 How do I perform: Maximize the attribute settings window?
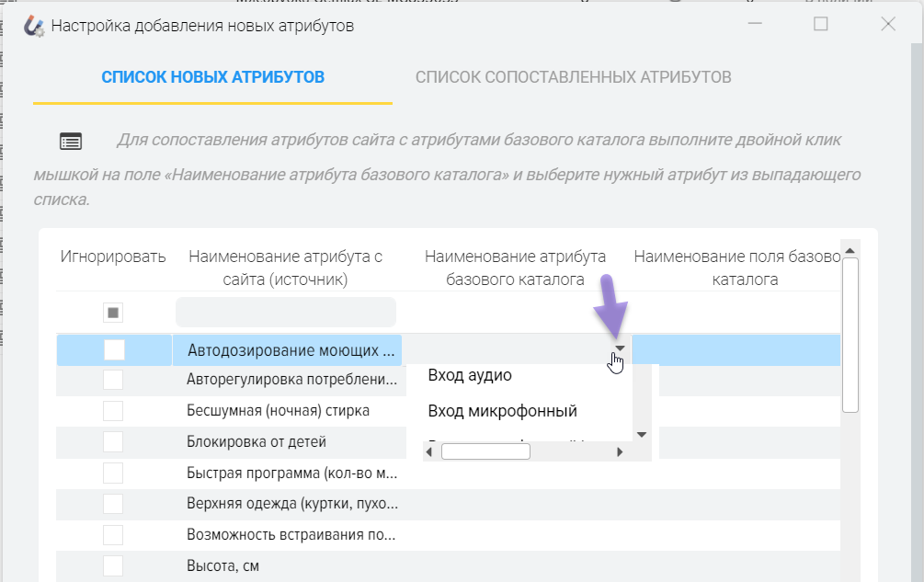pyautogui.click(x=821, y=25)
